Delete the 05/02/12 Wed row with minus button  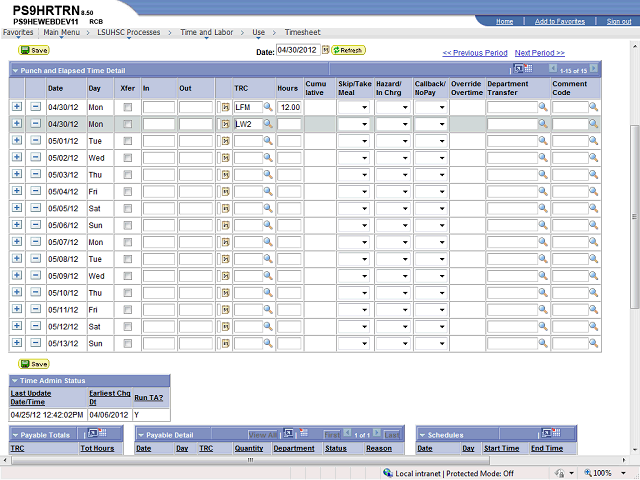click(35, 158)
